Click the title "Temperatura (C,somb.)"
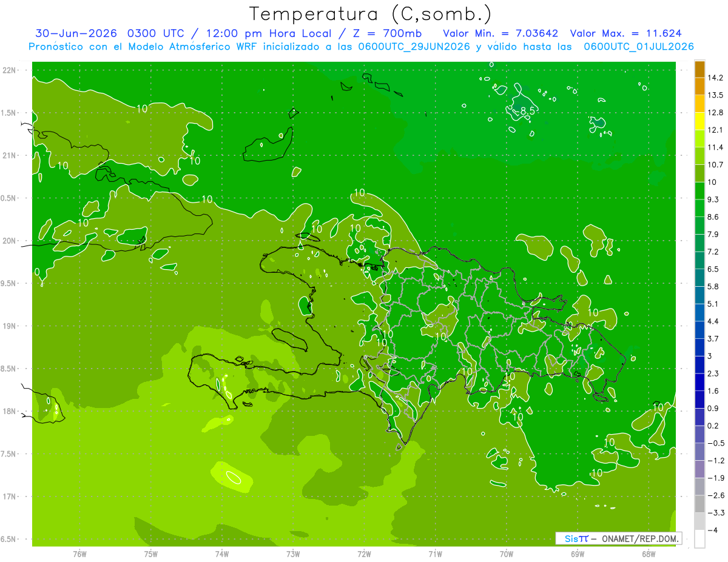 point(371,14)
